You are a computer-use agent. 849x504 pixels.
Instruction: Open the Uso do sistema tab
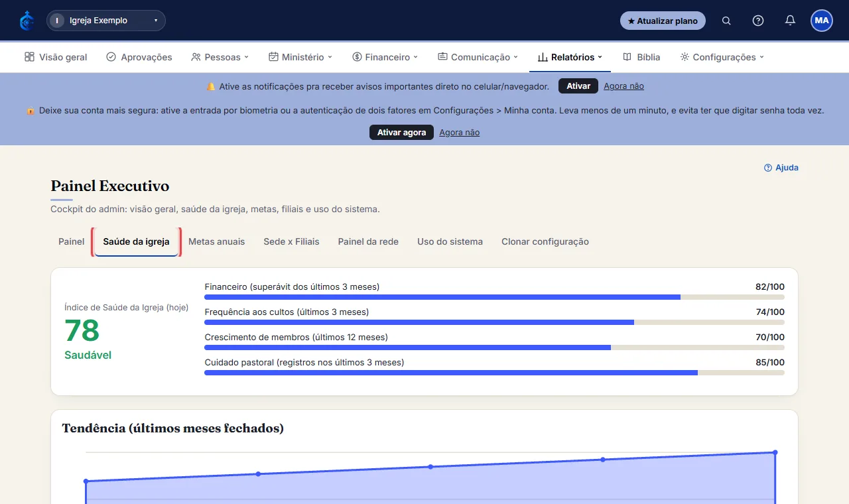tap(450, 241)
